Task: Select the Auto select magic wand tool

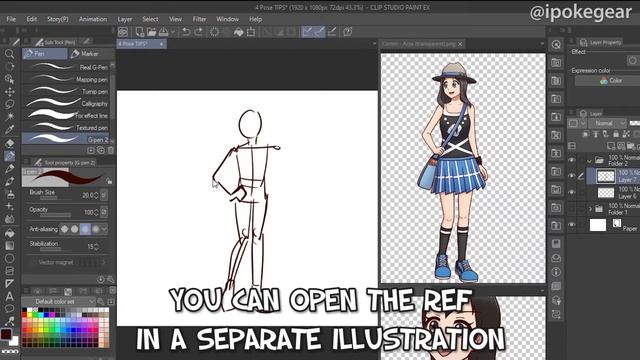Action: coord(9,117)
